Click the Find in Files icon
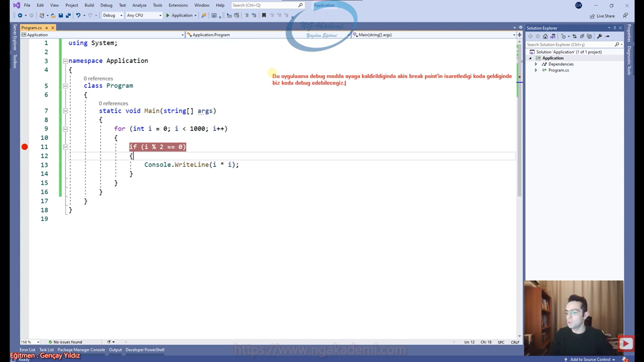This screenshot has height=362, width=644. [204, 15]
